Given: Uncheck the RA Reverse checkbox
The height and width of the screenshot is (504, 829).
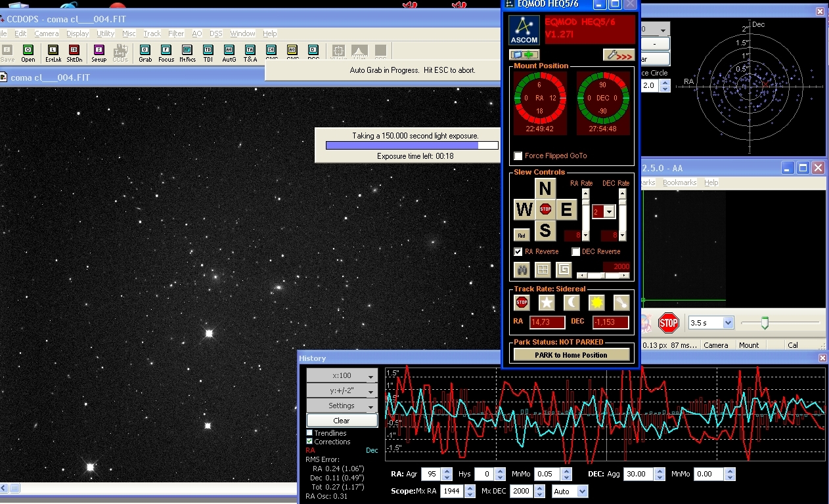Looking at the screenshot, I should (x=518, y=251).
